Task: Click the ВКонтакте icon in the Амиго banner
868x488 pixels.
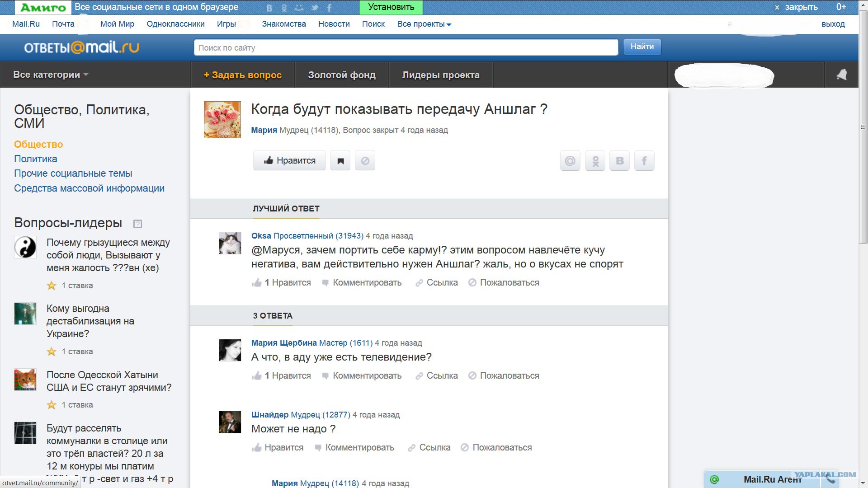Action: tap(269, 8)
